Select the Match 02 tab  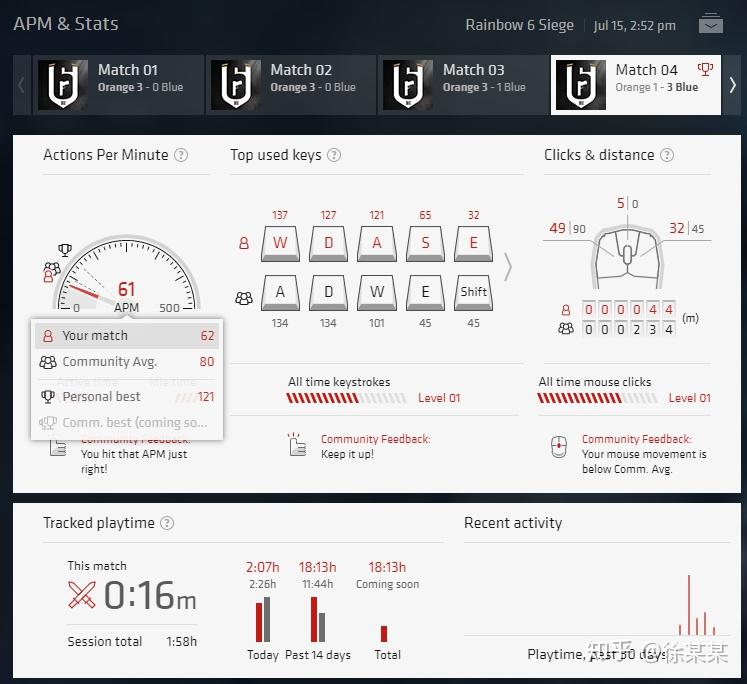[x=291, y=85]
